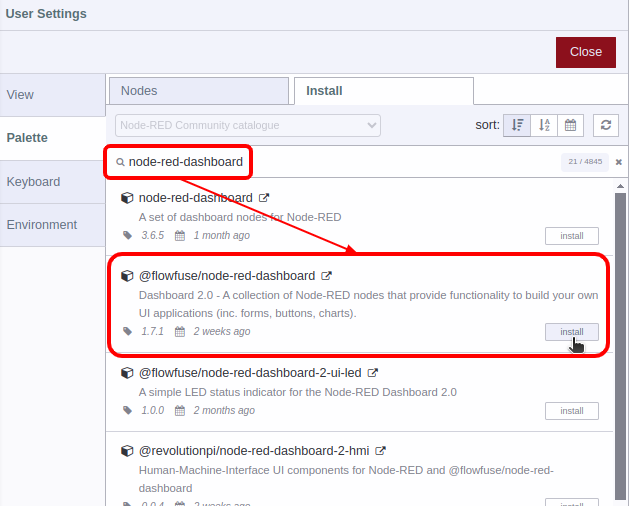Click the node-red-dashboard module title
The width and height of the screenshot is (629, 506).
coord(195,198)
